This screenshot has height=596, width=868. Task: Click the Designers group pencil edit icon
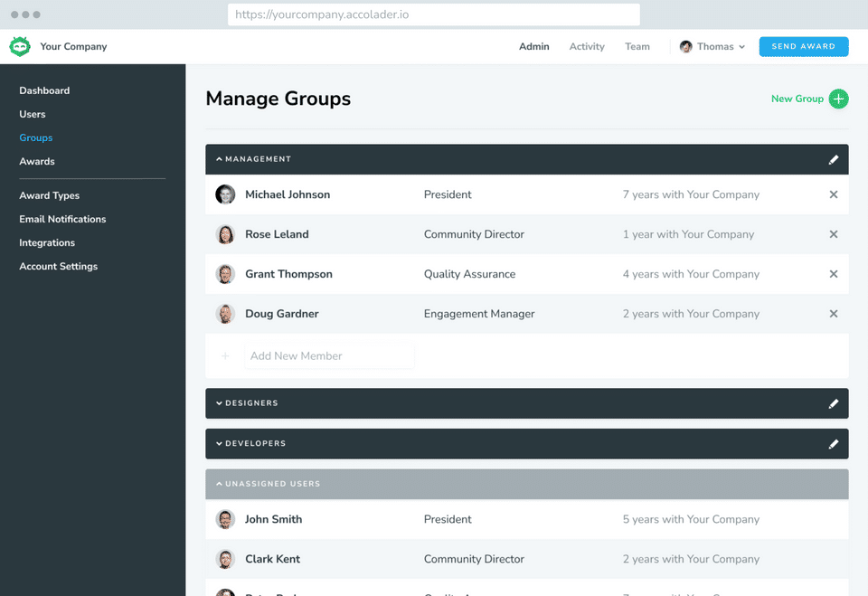pos(834,403)
